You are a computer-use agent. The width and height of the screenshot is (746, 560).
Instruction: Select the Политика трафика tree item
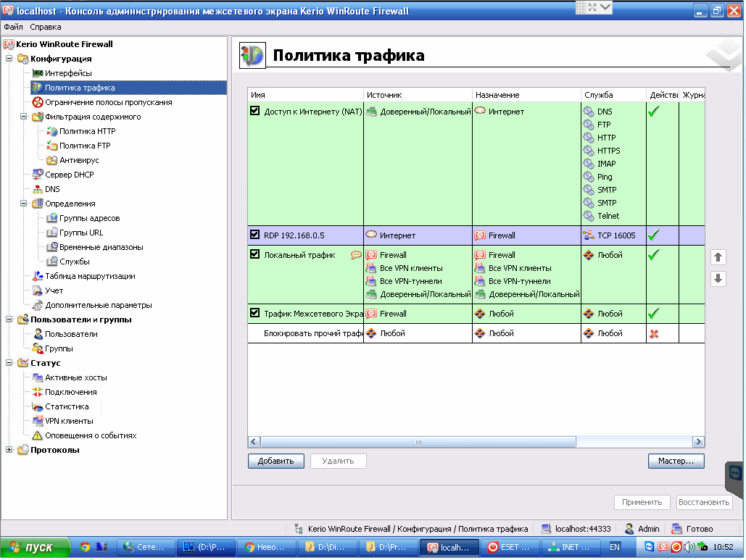[x=128, y=88]
